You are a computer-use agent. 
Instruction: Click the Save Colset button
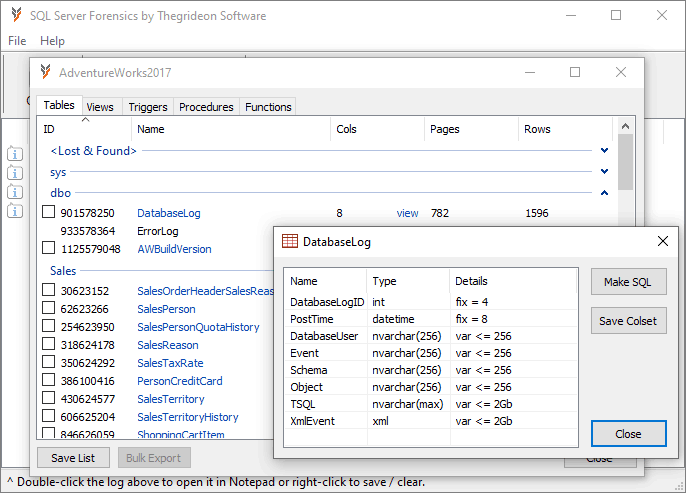click(x=628, y=321)
